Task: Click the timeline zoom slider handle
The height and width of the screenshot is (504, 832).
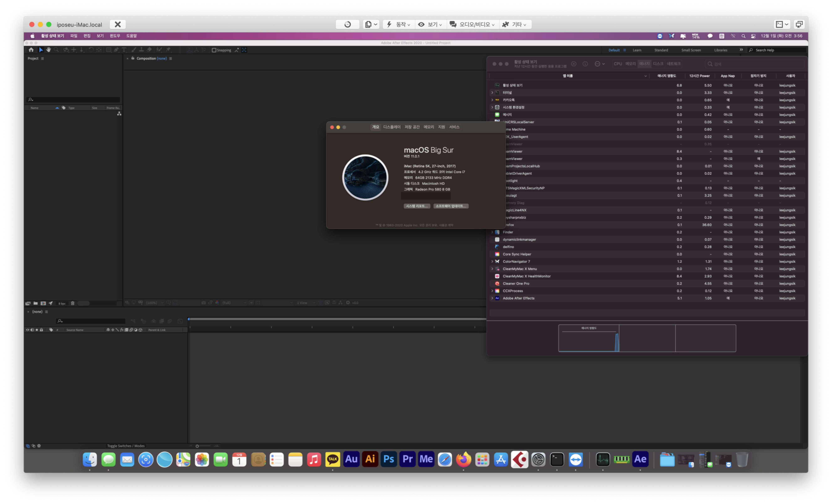Action: (x=197, y=446)
